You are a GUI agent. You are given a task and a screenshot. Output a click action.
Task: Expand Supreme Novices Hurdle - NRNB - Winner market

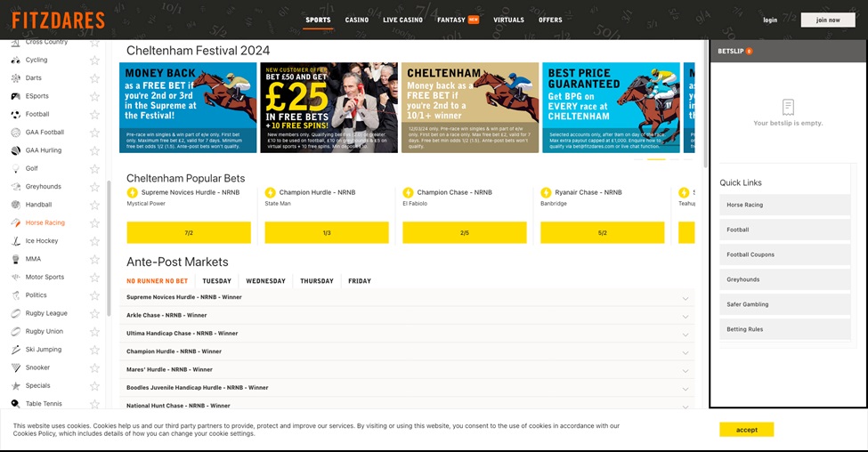coord(685,298)
